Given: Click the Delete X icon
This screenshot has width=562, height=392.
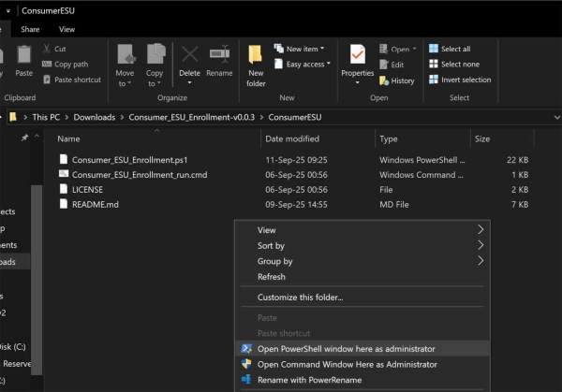Looking at the screenshot, I should coord(189,54).
